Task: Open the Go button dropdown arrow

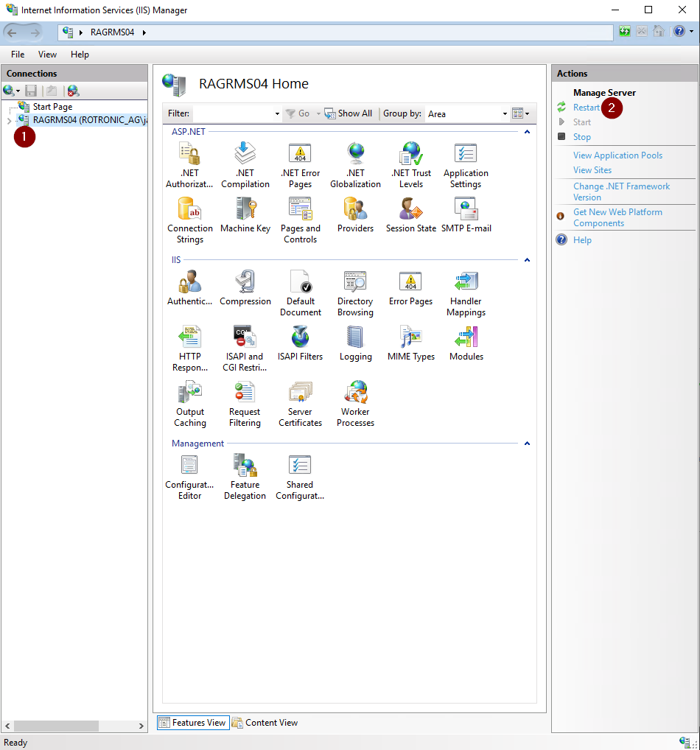Action: (x=318, y=114)
